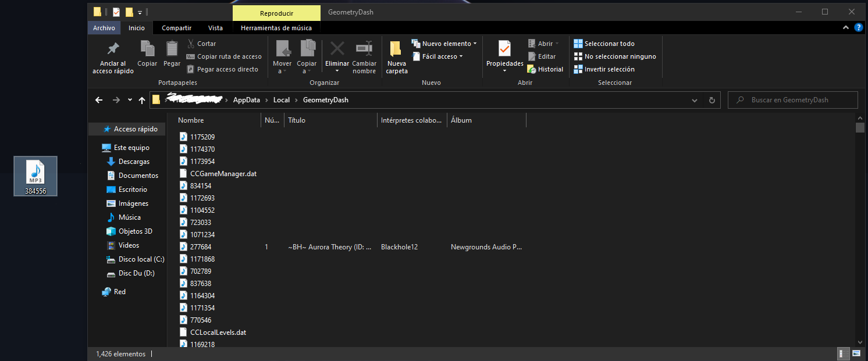Go back with the left arrow
The height and width of the screenshot is (361, 868).
[99, 100]
